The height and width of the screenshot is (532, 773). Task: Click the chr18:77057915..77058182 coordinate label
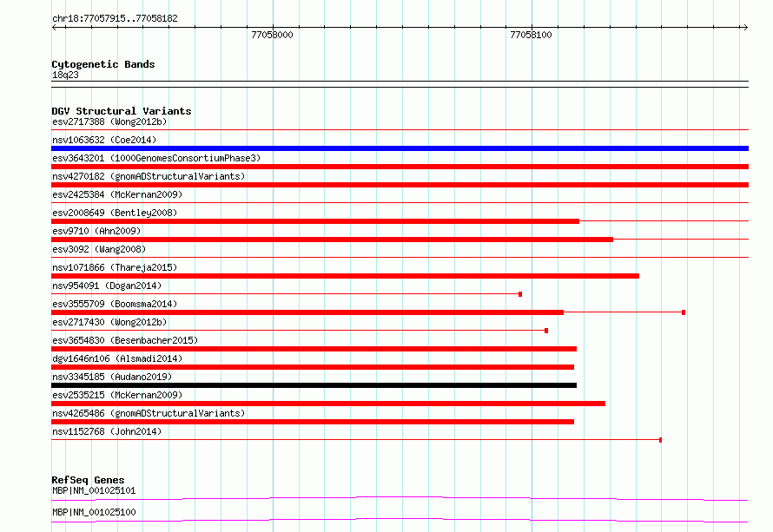(115, 18)
